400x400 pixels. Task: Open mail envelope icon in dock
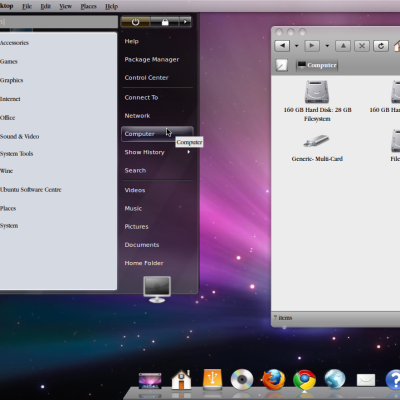[366, 380]
